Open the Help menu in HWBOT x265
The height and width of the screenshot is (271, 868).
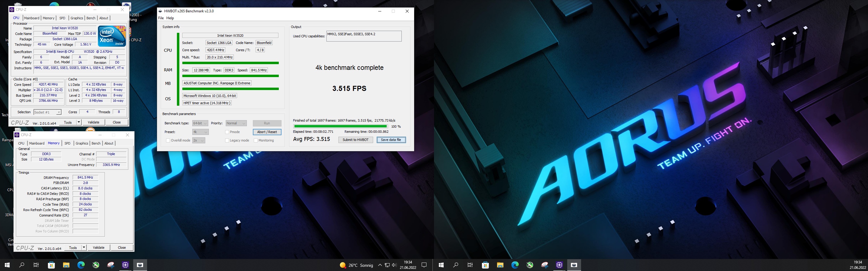tap(170, 18)
